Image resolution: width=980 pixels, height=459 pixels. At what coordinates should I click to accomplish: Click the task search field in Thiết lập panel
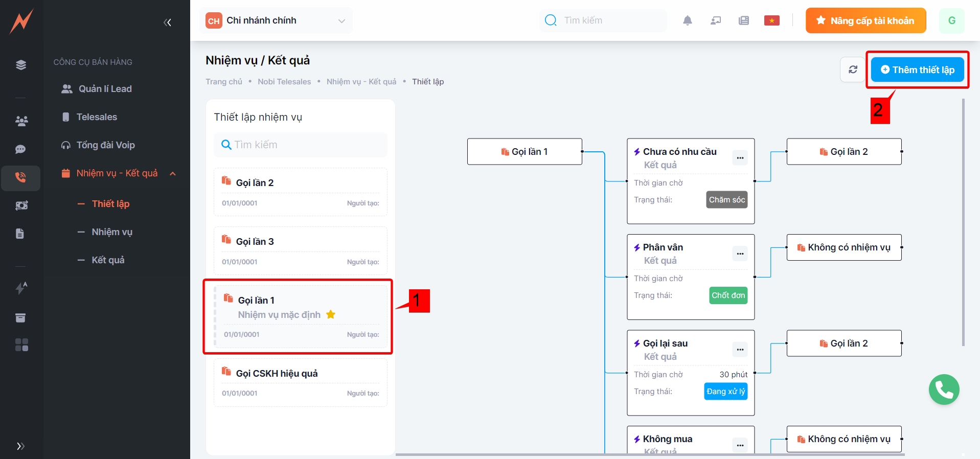301,145
